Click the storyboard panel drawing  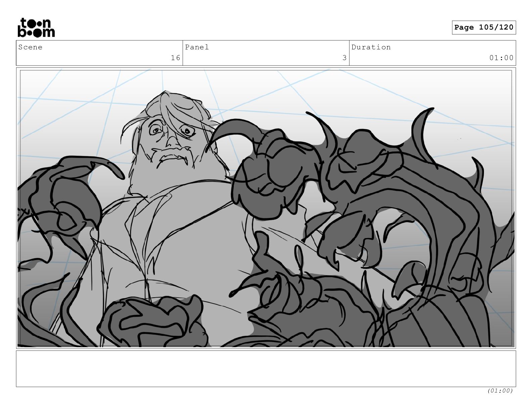266,208
